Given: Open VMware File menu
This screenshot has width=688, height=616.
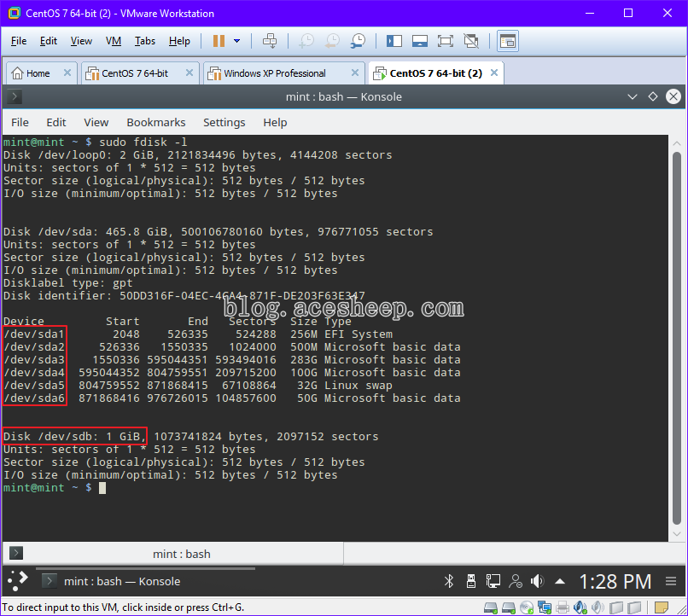Looking at the screenshot, I should tap(19, 41).
